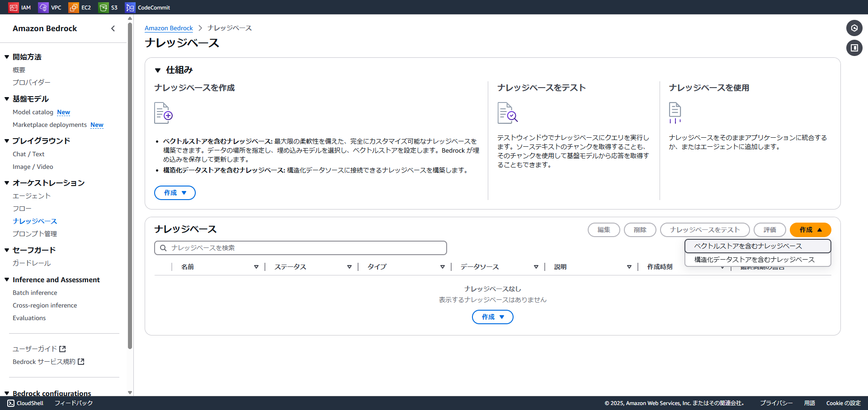
Task: Open the EC2 service shortcut icon
Action: click(73, 7)
